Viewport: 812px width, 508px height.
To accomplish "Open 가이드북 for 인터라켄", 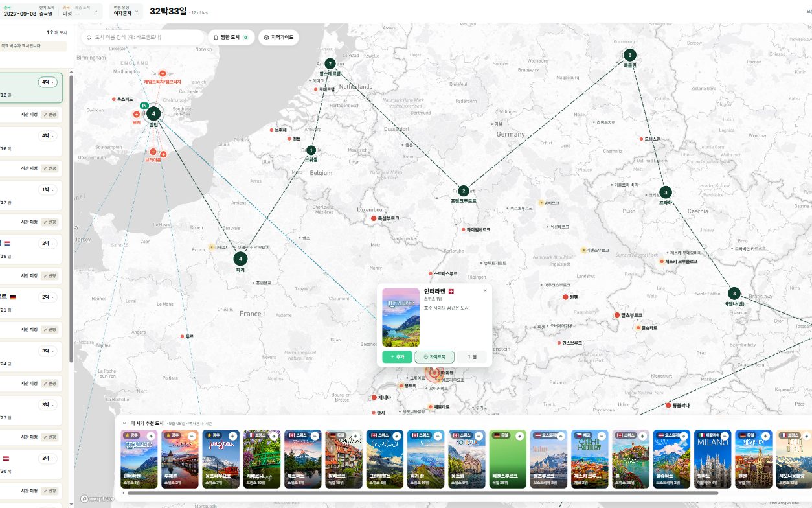I will pos(434,357).
